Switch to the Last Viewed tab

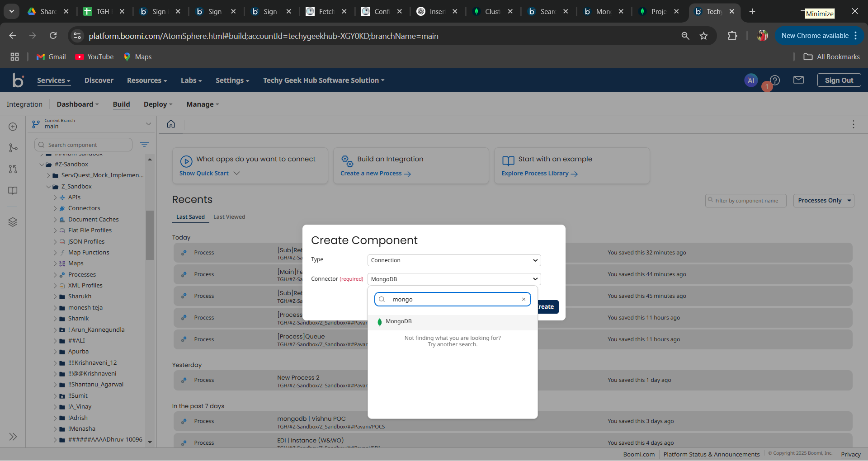pyautogui.click(x=229, y=217)
